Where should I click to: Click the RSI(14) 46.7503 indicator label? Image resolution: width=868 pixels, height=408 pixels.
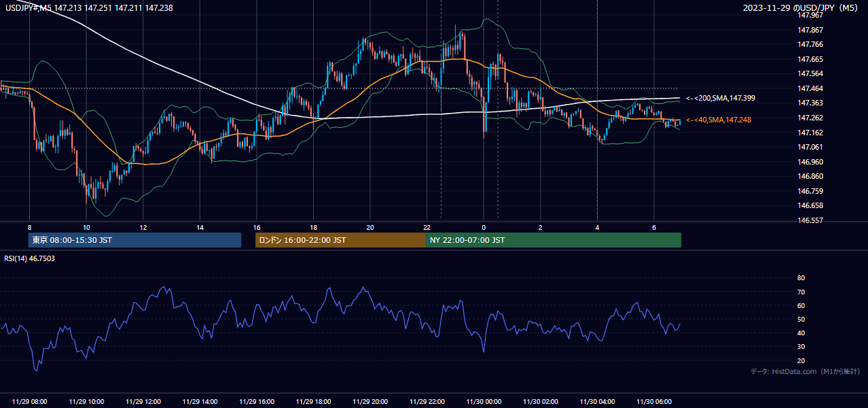coord(30,258)
